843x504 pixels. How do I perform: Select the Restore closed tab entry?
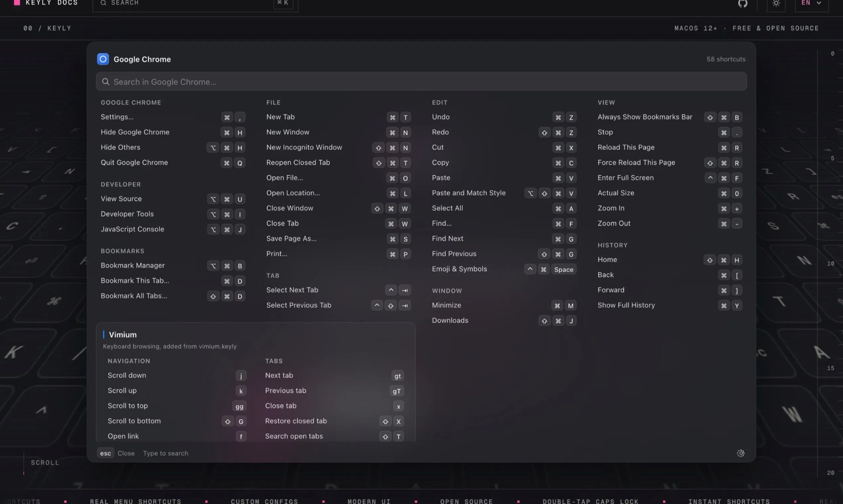pyautogui.click(x=335, y=421)
